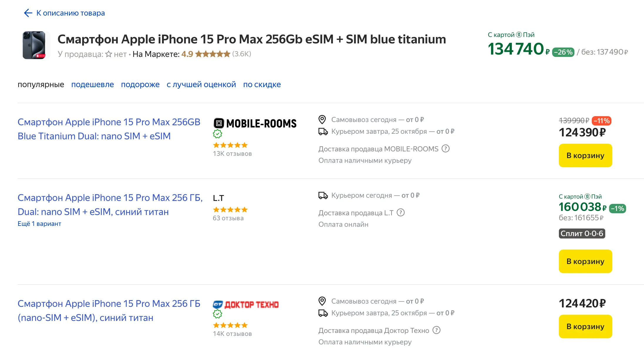Image resolution: width=644 pixels, height=352 pixels.
Task: Click the verified badge under MOBILE-ROOMS
Action: 218,134
